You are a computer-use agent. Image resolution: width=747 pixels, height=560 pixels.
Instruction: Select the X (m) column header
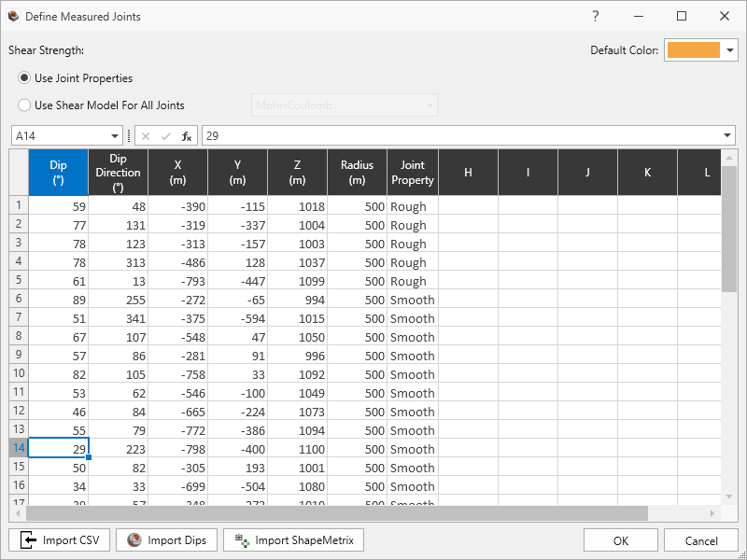pos(178,173)
